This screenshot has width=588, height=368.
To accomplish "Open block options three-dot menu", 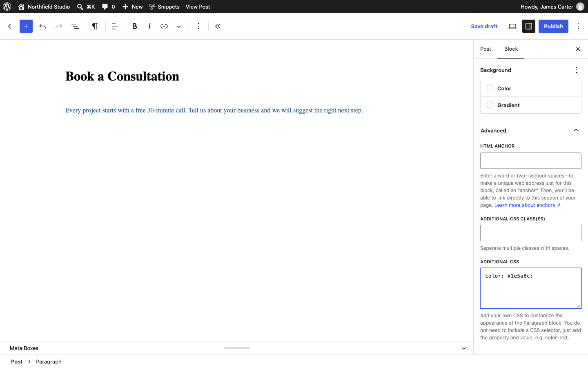I will point(198,26).
